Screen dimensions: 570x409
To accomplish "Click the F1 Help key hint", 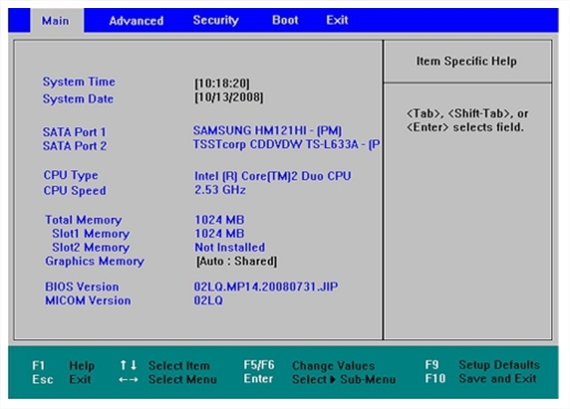I will (x=63, y=365).
